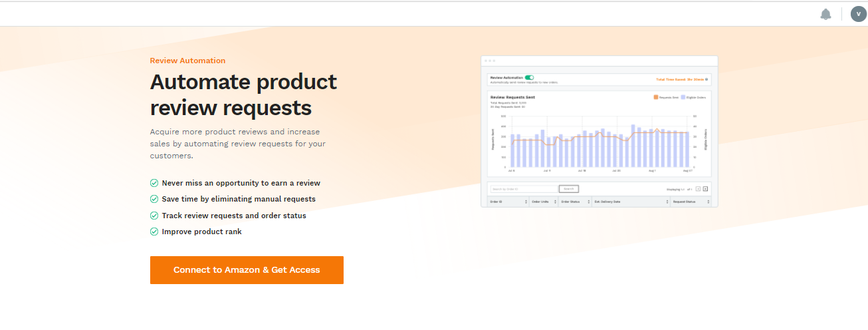Click the orange Review Automation label

point(187,61)
